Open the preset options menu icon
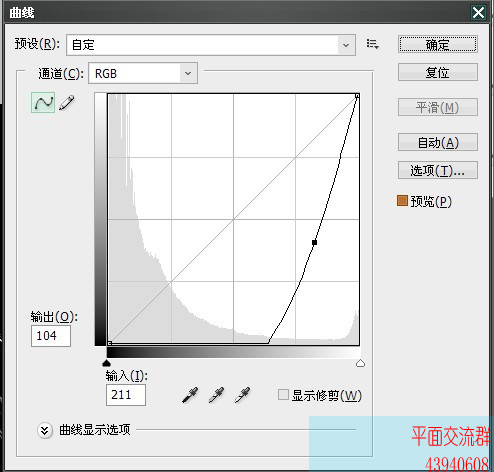This screenshot has width=494, height=472. coord(372,44)
